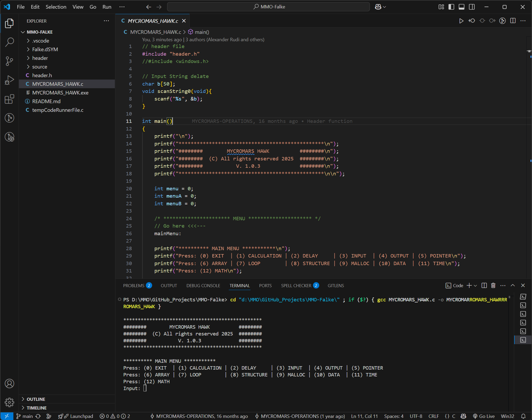
Task: Kill terminal with the trash icon
Action: tap(493, 285)
